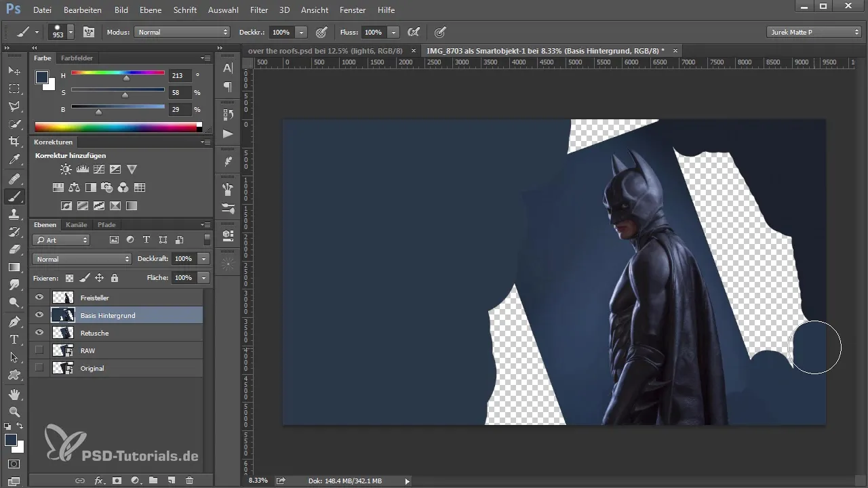Add Levels adjustment layer

[82, 169]
